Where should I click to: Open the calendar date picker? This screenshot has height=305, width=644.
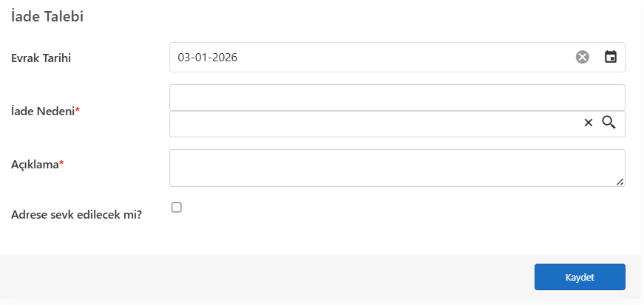pyautogui.click(x=611, y=57)
